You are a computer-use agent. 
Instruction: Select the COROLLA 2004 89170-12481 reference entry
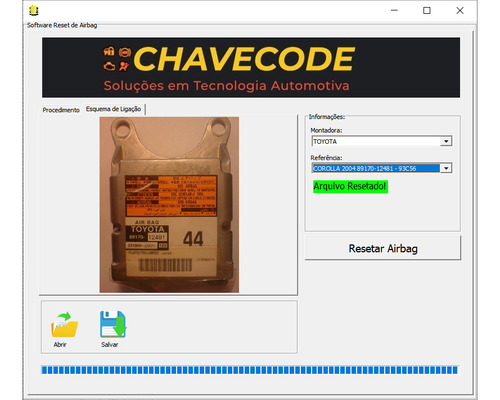pos(376,168)
